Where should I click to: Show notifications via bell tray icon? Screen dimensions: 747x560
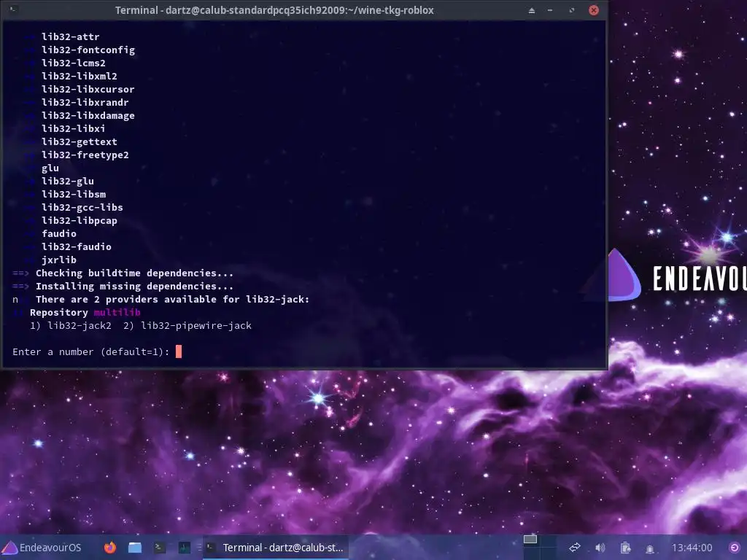click(x=650, y=548)
